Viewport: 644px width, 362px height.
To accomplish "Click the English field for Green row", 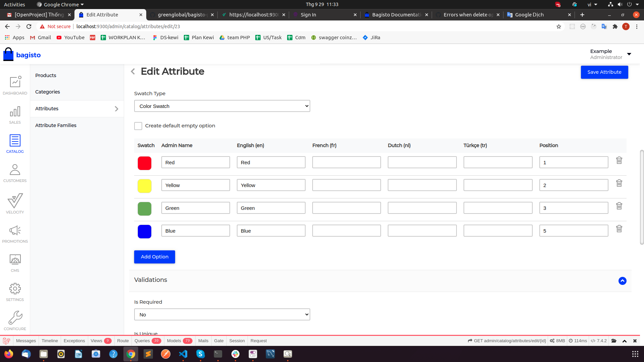I will 271,208.
